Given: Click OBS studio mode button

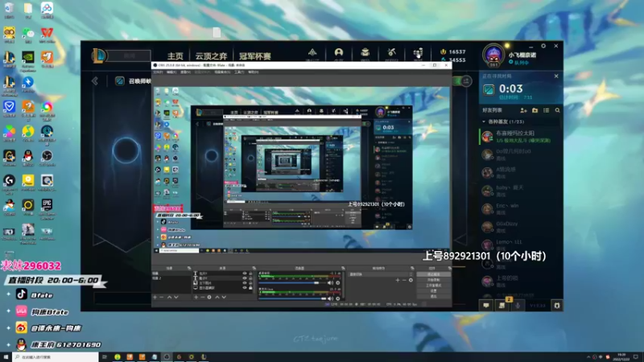Looking at the screenshot, I should [433, 286].
